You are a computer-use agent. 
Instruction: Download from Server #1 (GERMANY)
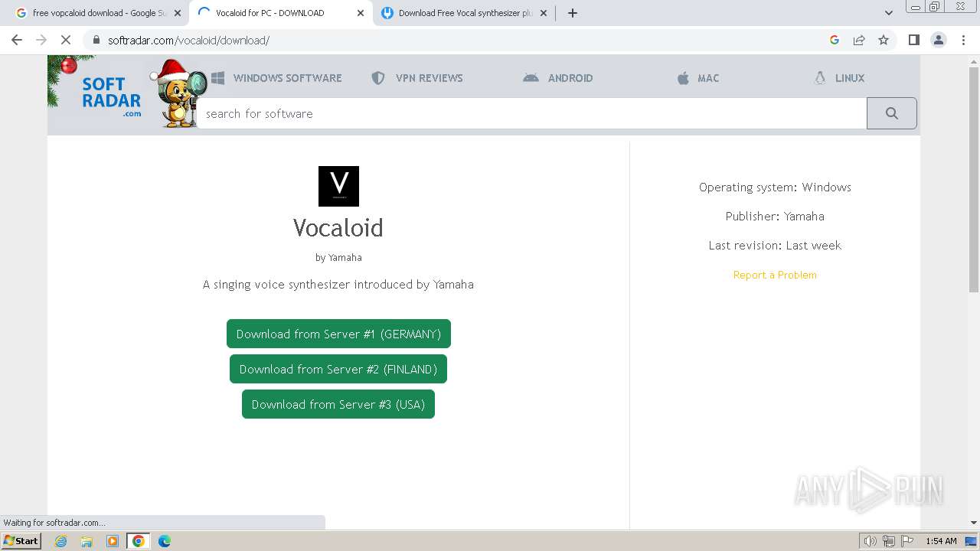tap(338, 334)
